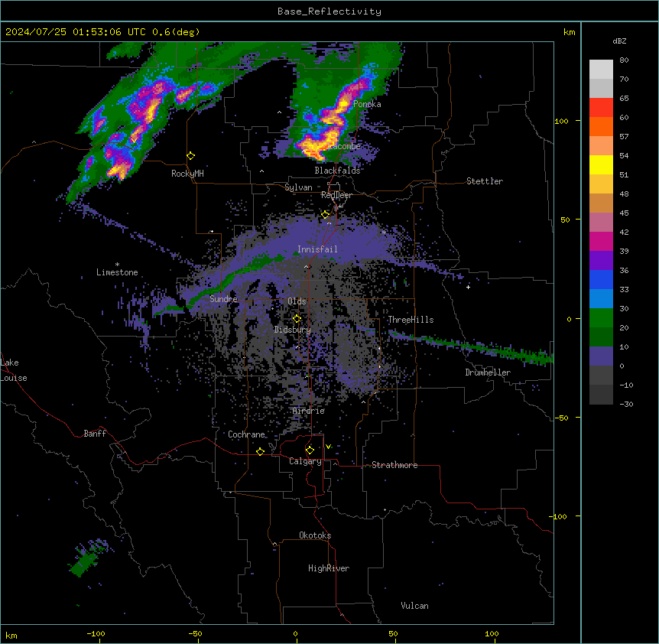This screenshot has width=659, height=644.
Task: Click the 80 value on the dBZ legend
Action: coord(624,60)
